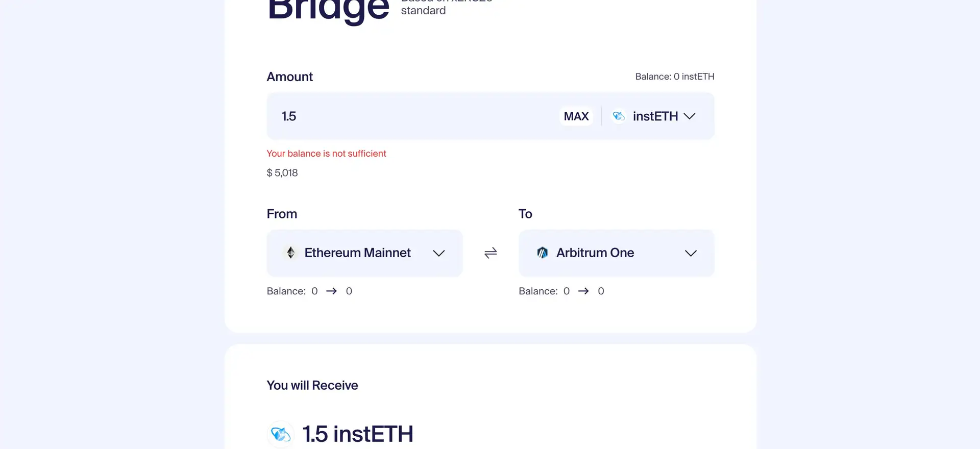This screenshot has width=980, height=449.
Task: Click the Ethereum logo icon
Action: 291,253
